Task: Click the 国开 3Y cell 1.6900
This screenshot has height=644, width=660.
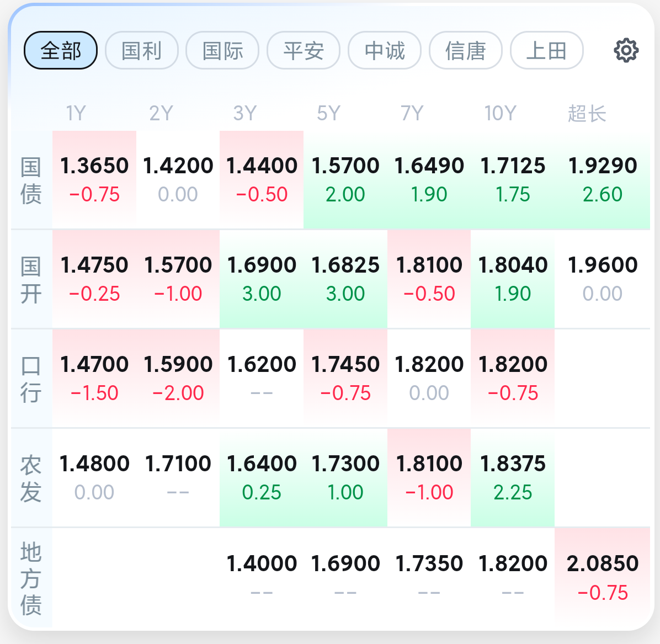Action: click(x=262, y=279)
